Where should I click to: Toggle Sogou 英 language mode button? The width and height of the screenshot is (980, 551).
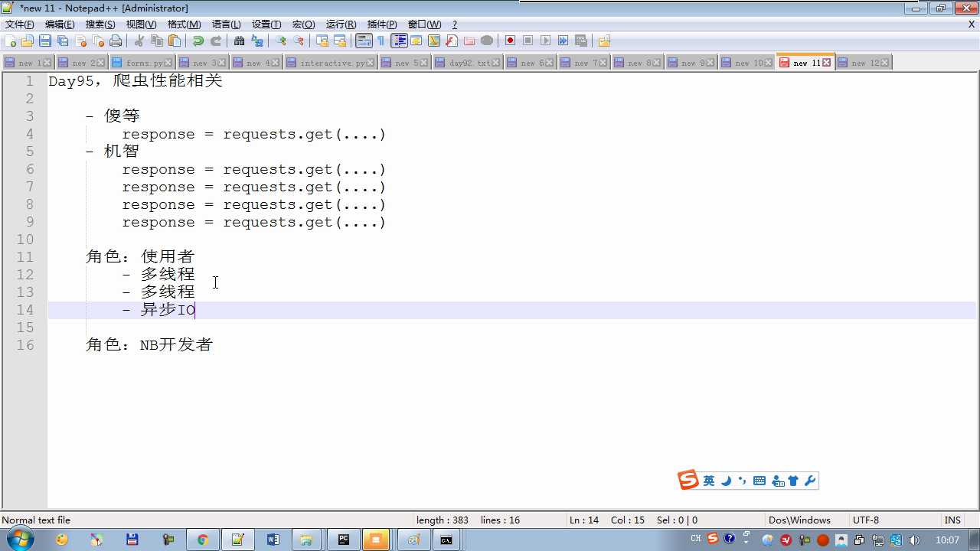click(x=709, y=481)
